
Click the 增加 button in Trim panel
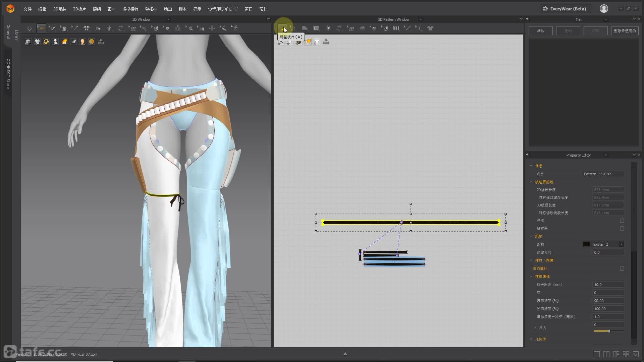click(x=540, y=31)
